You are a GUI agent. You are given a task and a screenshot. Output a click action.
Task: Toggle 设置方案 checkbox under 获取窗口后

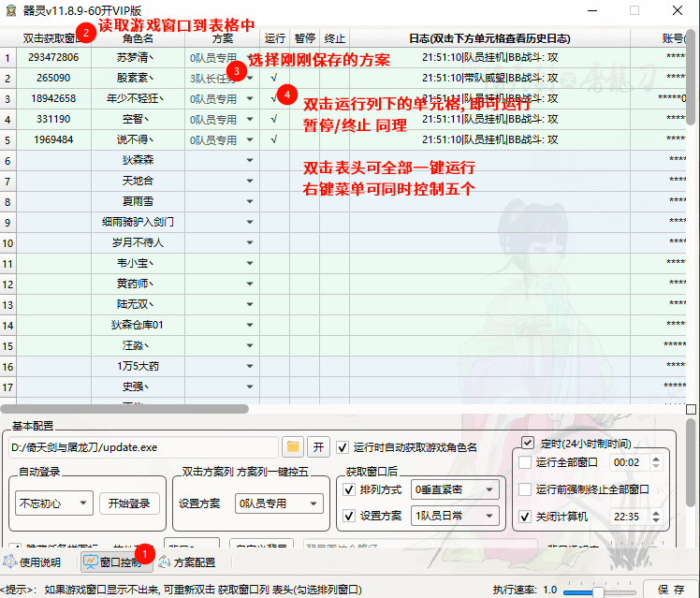(350, 516)
